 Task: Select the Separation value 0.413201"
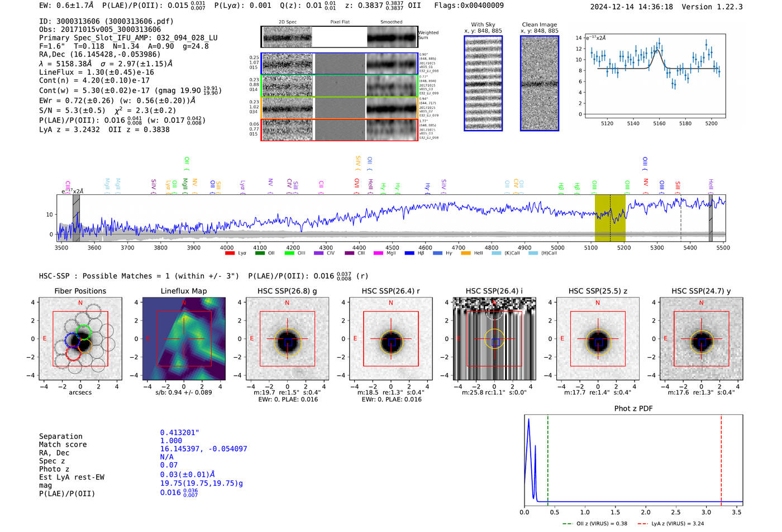(x=180, y=433)
